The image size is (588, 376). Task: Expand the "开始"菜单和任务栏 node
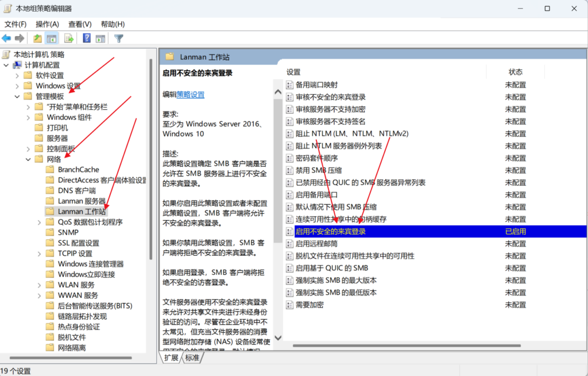point(28,107)
